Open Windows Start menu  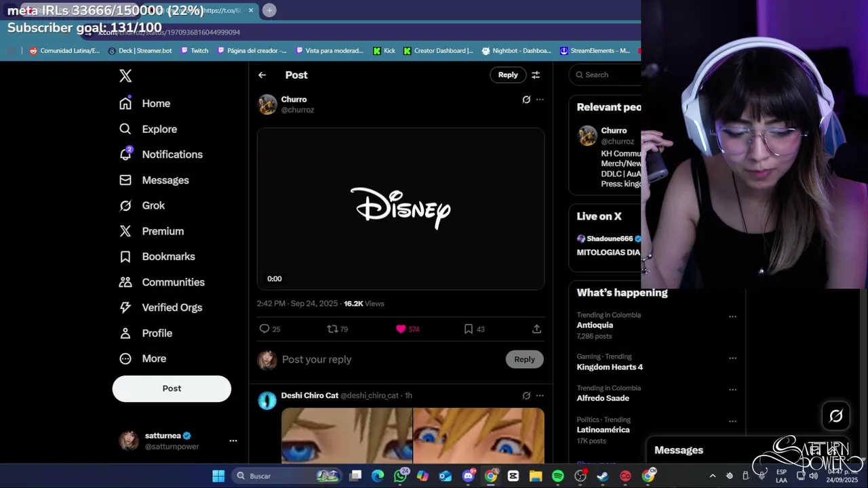[218, 476]
